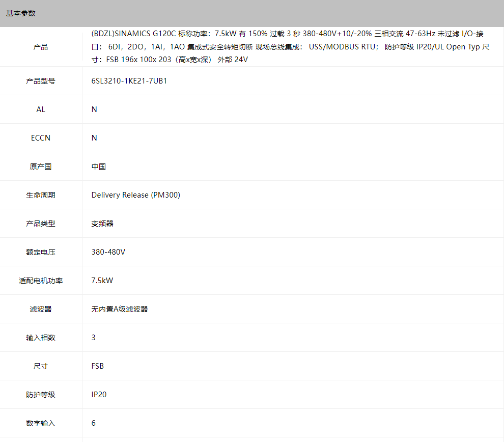
Task: Select the 生命周期 label
Action: click(x=41, y=195)
